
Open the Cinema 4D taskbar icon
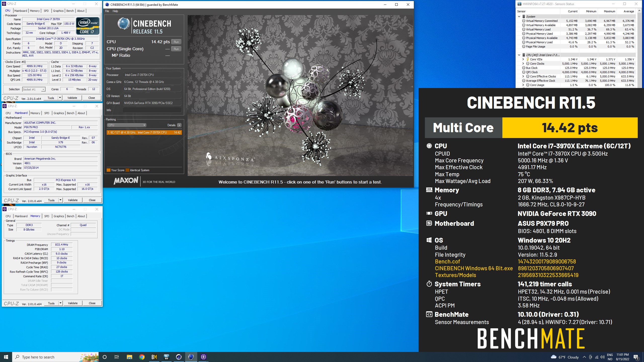point(179,357)
